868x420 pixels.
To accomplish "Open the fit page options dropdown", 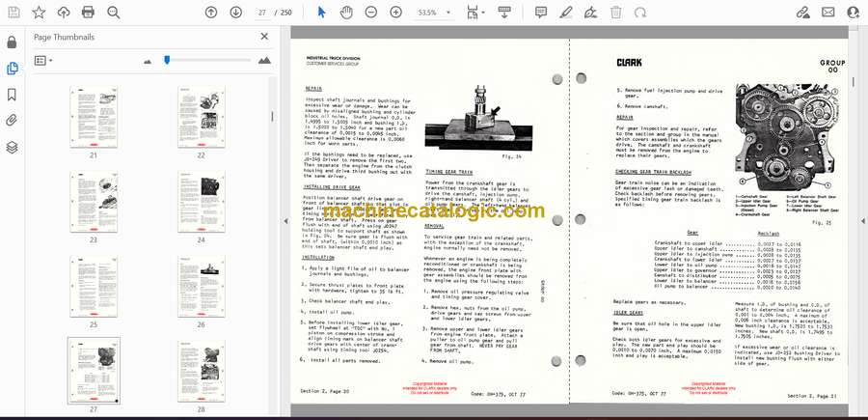I will [x=475, y=13].
